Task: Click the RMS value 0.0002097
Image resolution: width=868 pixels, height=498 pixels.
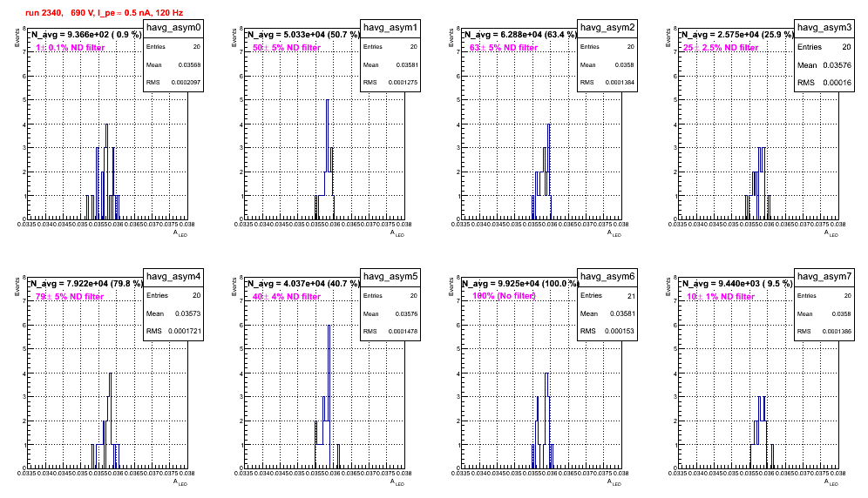Action: pyautogui.click(x=187, y=83)
